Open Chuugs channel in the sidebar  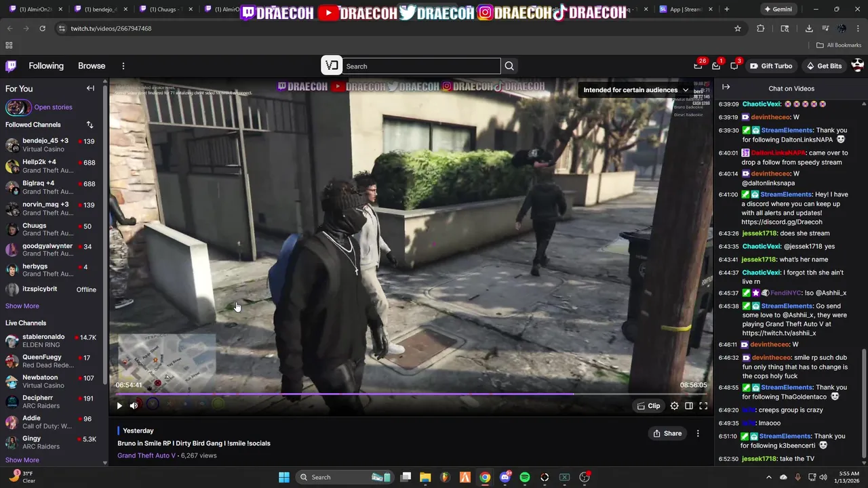click(x=53, y=229)
